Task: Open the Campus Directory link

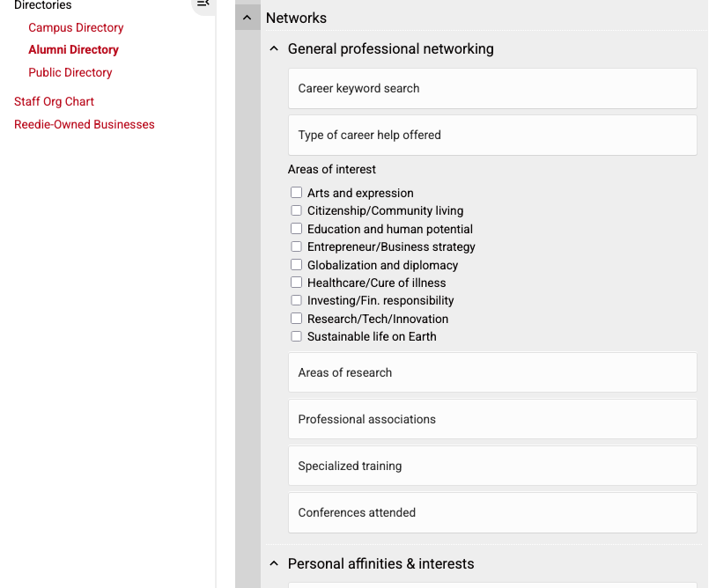Action: [x=76, y=27]
